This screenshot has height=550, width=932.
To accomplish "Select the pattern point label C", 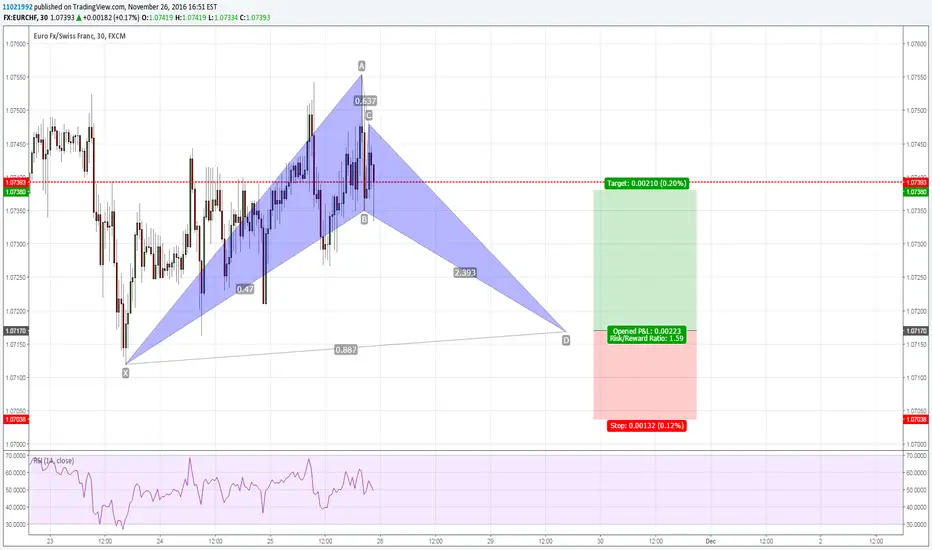I will click(x=369, y=115).
